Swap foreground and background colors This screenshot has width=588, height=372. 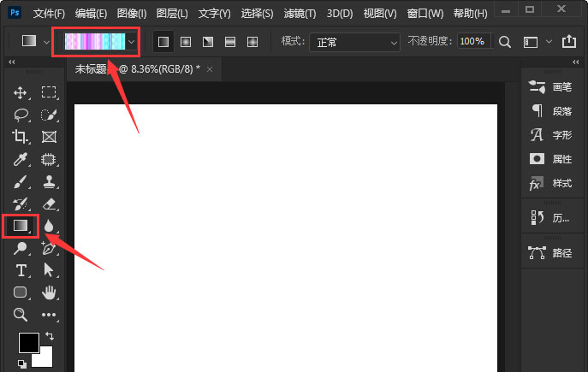click(x=49, y=336)
